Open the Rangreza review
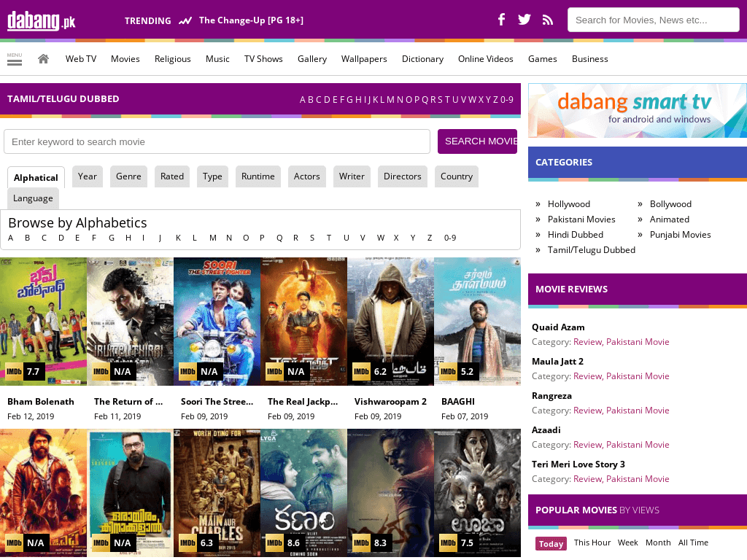The image size is (747, 560). [x=551, y=396]
